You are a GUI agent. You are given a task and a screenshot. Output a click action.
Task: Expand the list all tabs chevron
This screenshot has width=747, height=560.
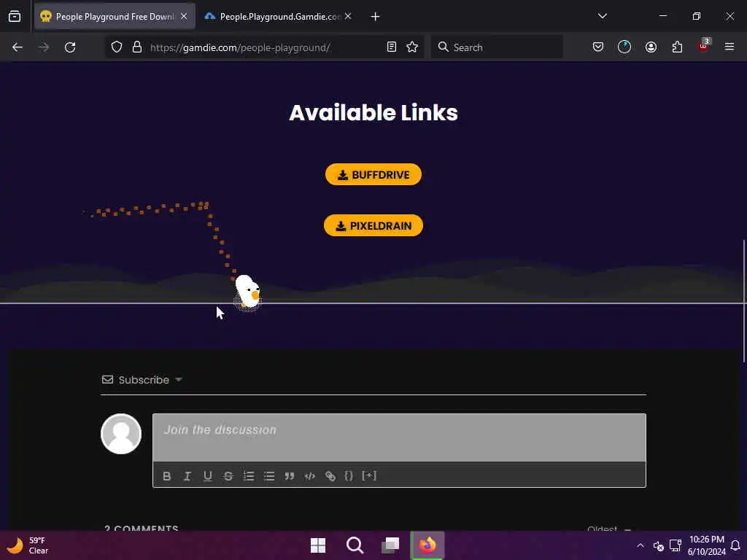pos(603,16)
